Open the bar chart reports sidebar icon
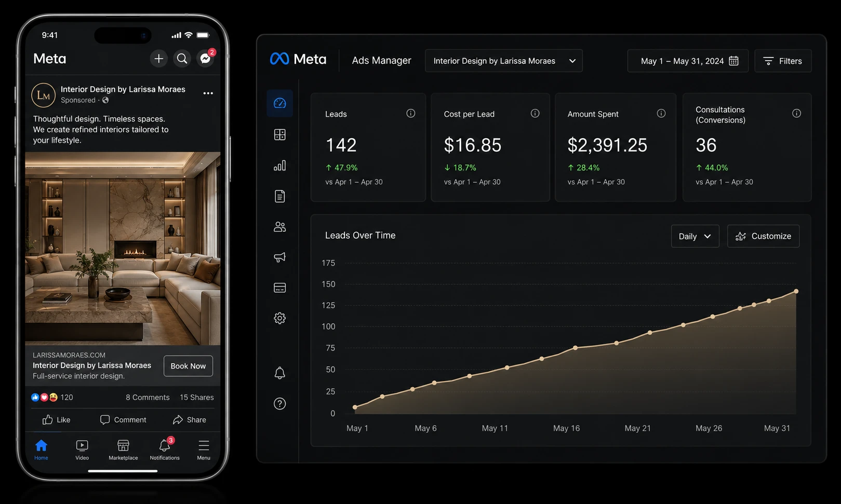 click(279, 166)
